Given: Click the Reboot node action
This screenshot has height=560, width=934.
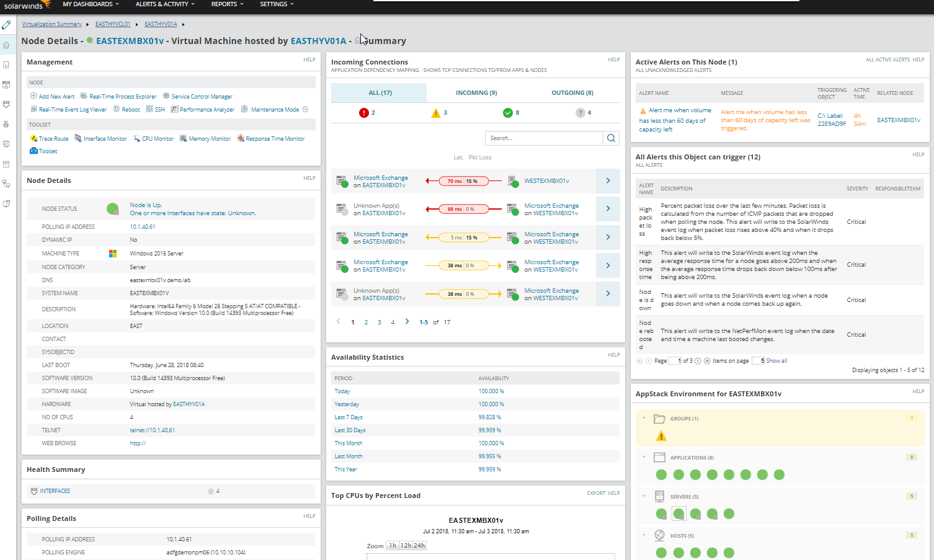Looking at the screenshot, I should [127, 109].
